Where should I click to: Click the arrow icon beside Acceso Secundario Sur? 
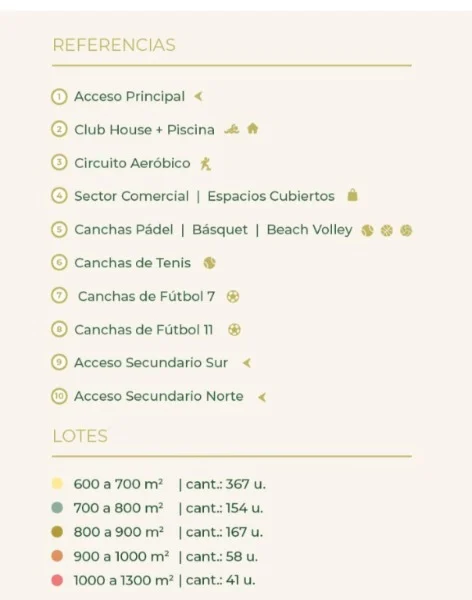(247, 363)
